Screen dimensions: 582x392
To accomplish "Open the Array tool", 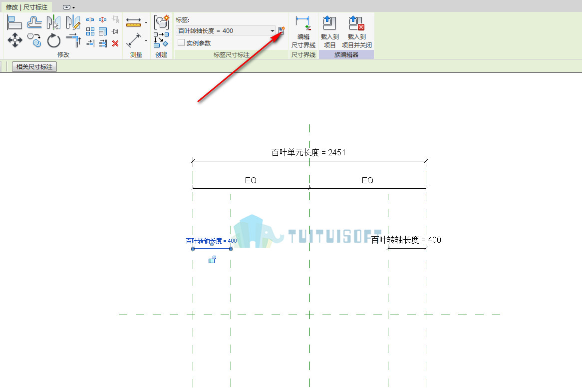I will coord(90,31).
